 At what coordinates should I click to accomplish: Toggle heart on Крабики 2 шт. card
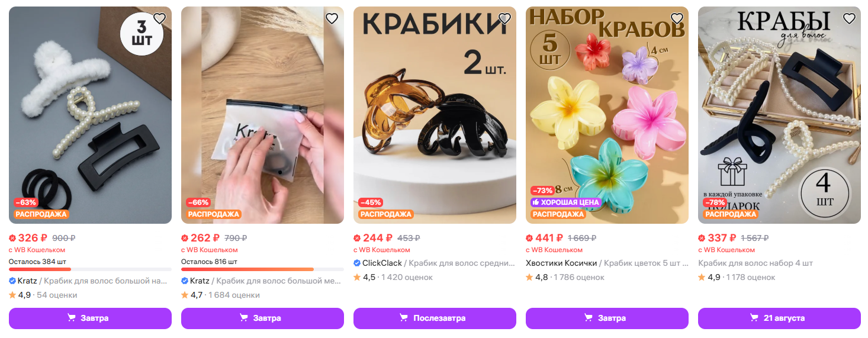click(504, 18)
